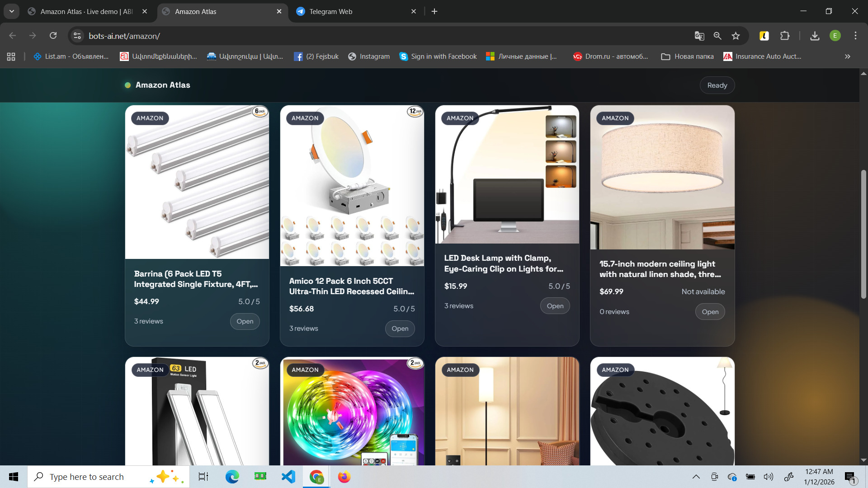This screenshot has width=868, height=488.
Task: Expand hidden bookmarks with double chevron
Action: 848,56
